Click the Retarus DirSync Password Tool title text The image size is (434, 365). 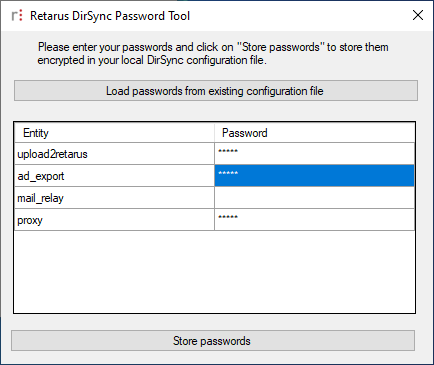click(110, 16)
